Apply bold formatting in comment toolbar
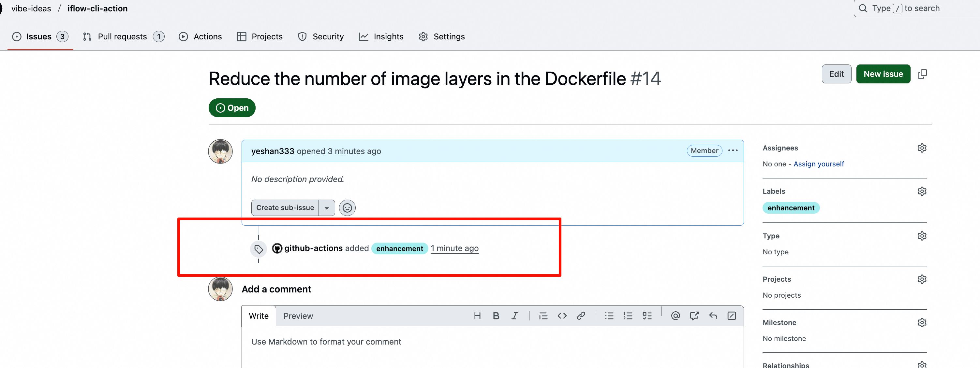 click(x=496, y=316)
